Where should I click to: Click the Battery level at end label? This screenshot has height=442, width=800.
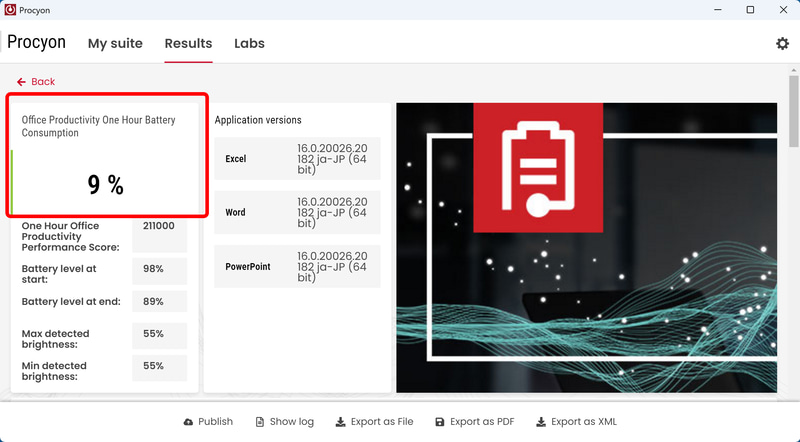71,302
